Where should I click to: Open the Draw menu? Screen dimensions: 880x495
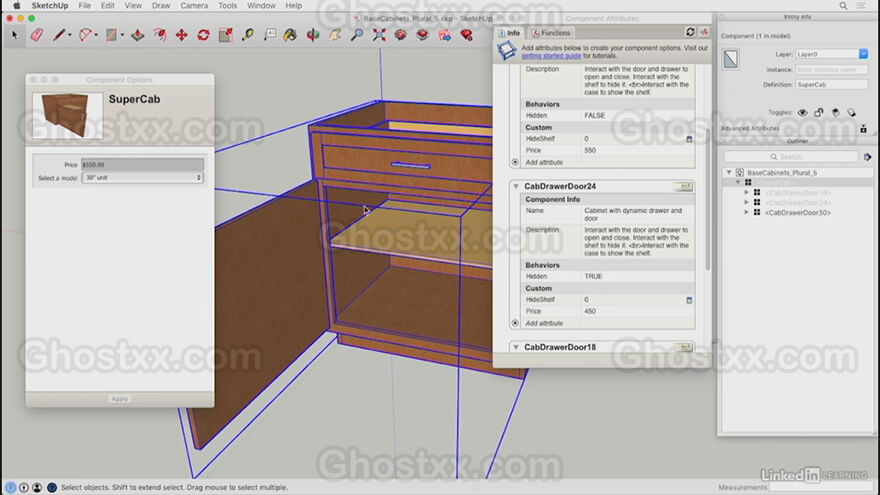click(161, 6)
